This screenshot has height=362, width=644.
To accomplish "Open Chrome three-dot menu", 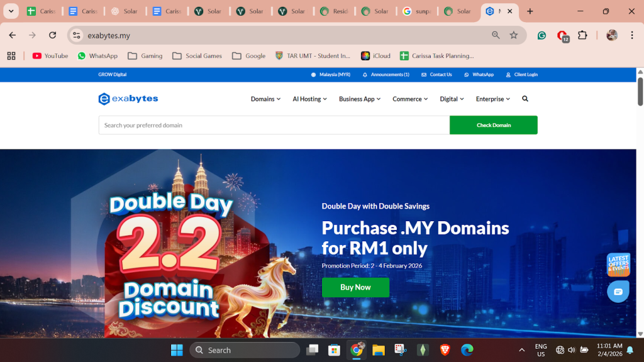I will click(632, 35).
